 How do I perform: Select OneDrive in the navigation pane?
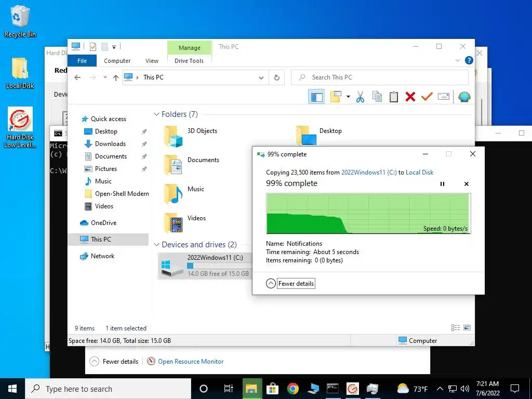tap(103, 222)
